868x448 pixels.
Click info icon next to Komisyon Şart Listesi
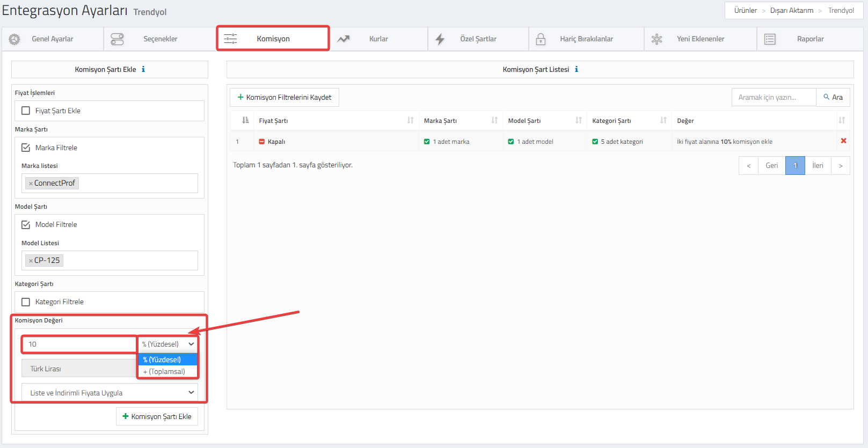(577, 69)
